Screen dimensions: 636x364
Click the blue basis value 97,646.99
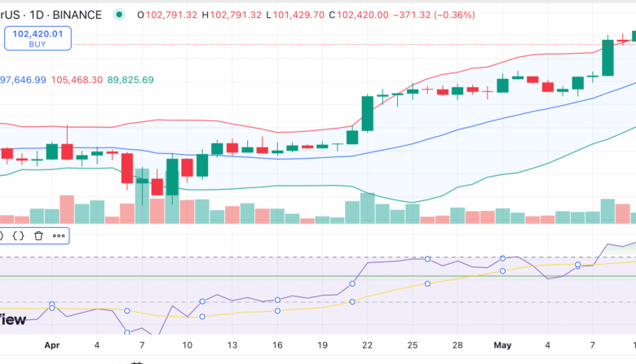click(x=23, y=80)
